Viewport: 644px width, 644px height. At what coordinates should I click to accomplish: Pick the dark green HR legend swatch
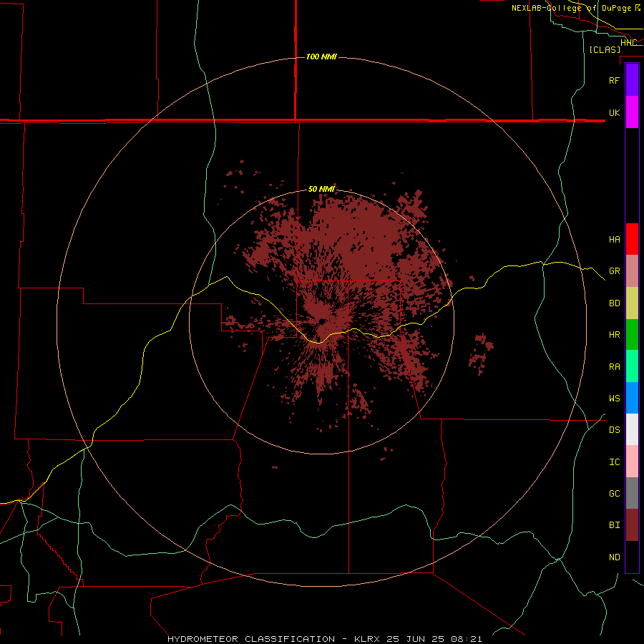[x=632, y=335]
